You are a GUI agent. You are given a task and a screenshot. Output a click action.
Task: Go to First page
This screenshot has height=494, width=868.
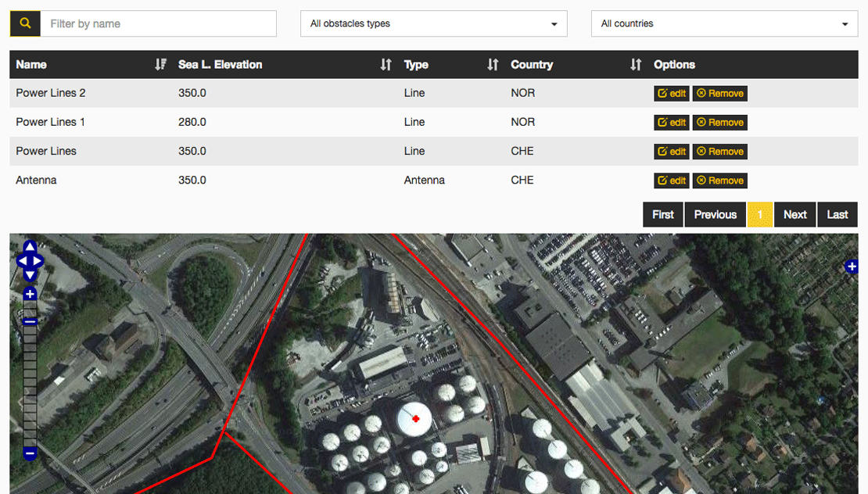[662, 215]
